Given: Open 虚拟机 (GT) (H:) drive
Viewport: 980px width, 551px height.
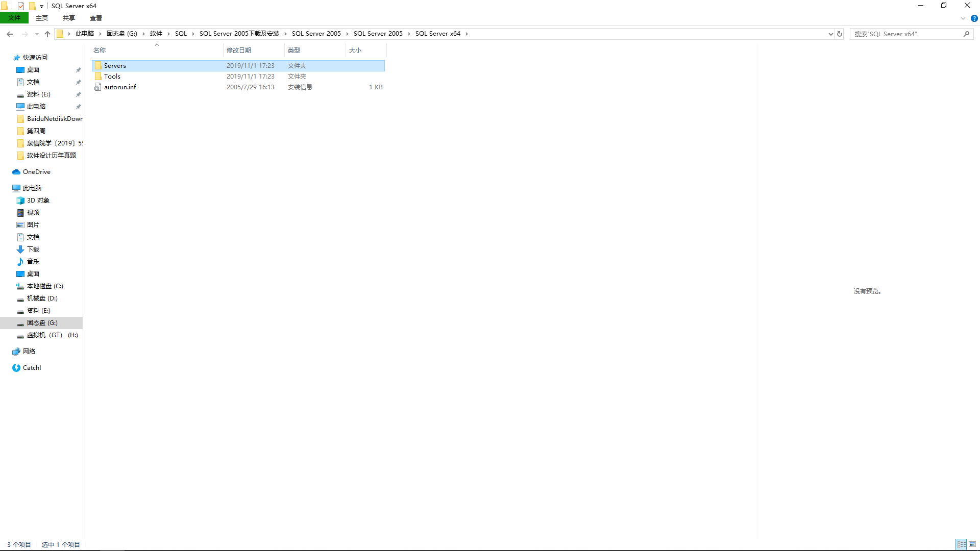Looking at the screenshot, I should tap(53, 335).
